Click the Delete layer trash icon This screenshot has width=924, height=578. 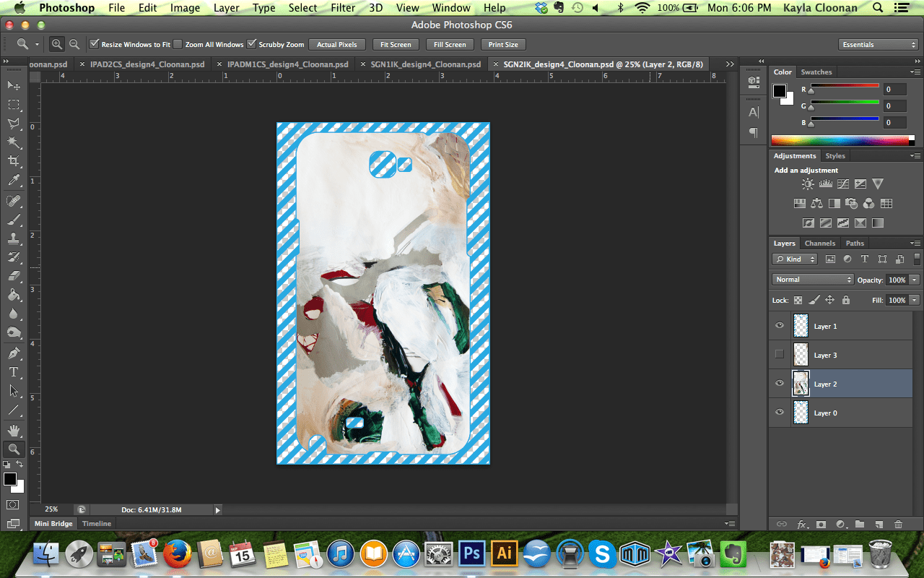tap(898, 524)
